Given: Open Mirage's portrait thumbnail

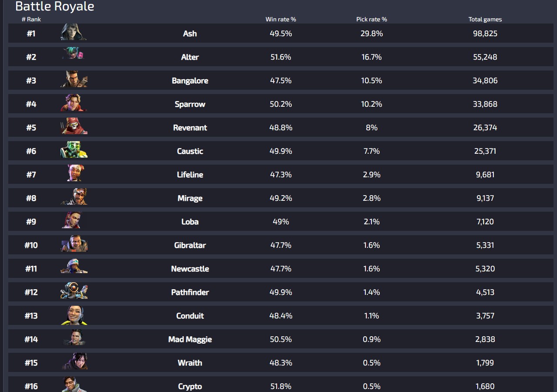Looking at the screenshot, I should 74,197.
